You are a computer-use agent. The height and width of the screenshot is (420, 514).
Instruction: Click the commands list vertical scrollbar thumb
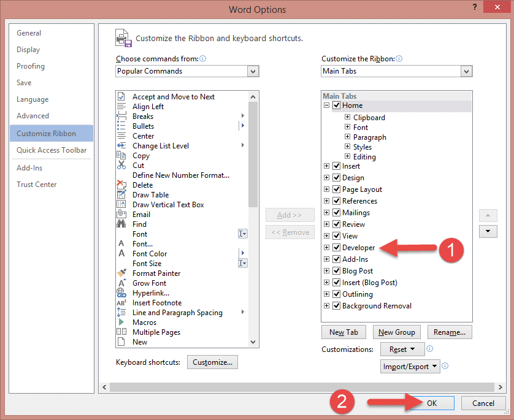click(253, 155)
